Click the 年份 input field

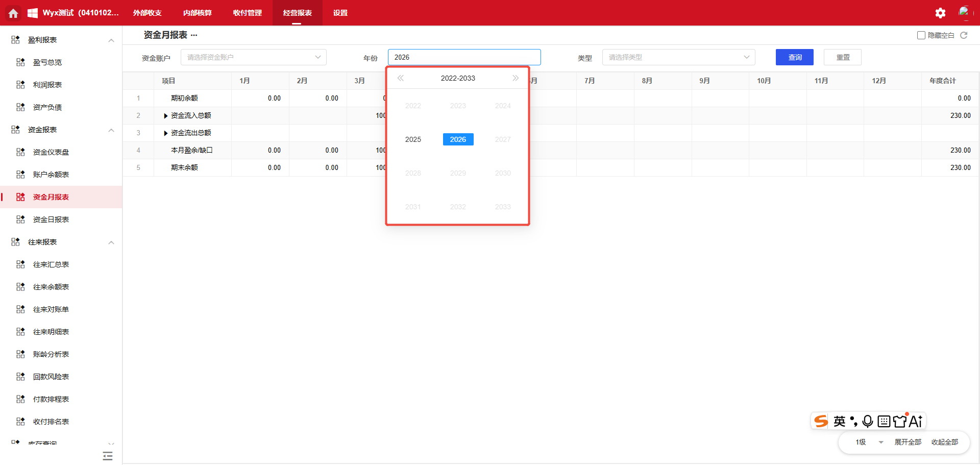464,57
